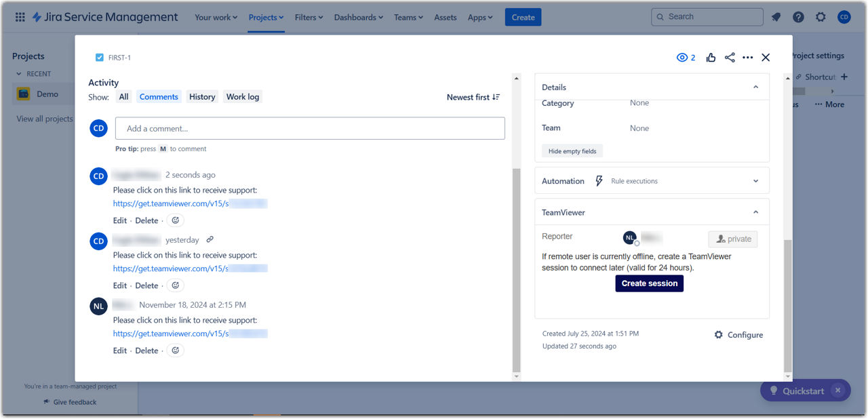Open the settings gear in top bar
Viewport: 868px width, 419px height.
pyautogui.click(x=821, y=18)
